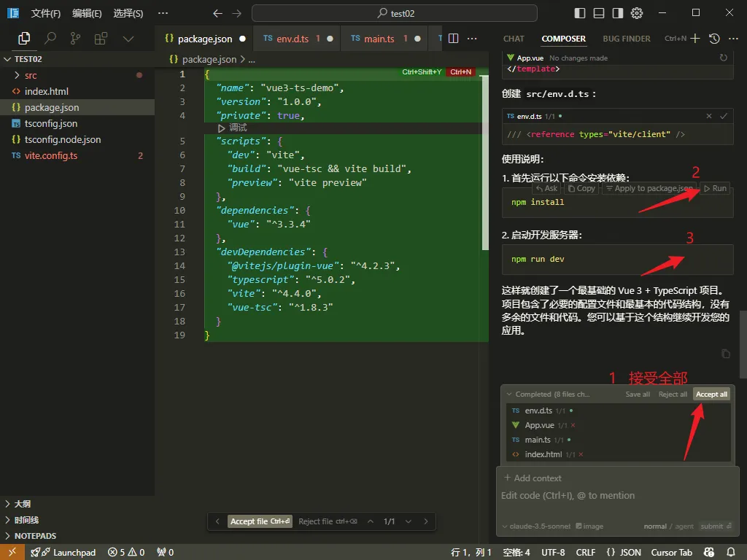The image size is (747, 560).
Task: Click the editor vertical scrollbar
Action: (485, 160)
